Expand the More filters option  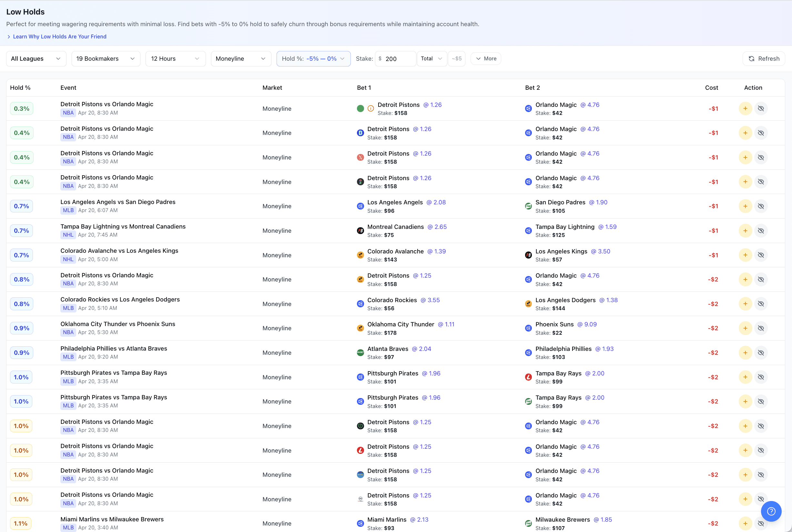(485, 59)
